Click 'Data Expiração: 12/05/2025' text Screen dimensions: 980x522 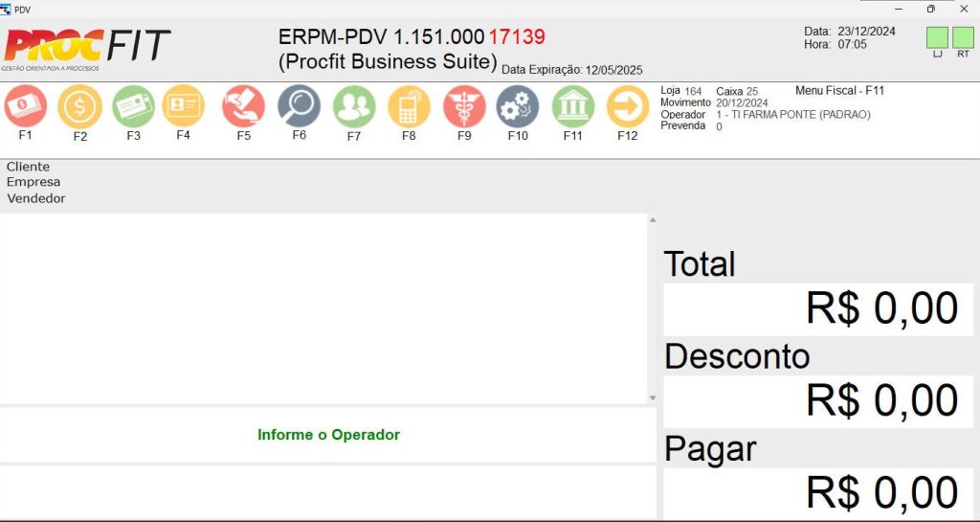pos(572,70)
